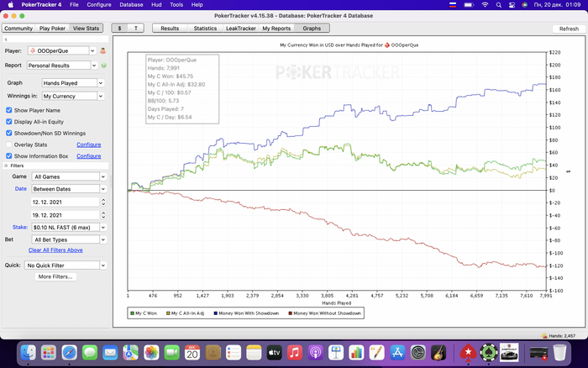Open Maps from the dock
The height and width of the screenshot is (368, 588).
pos(131,353)
